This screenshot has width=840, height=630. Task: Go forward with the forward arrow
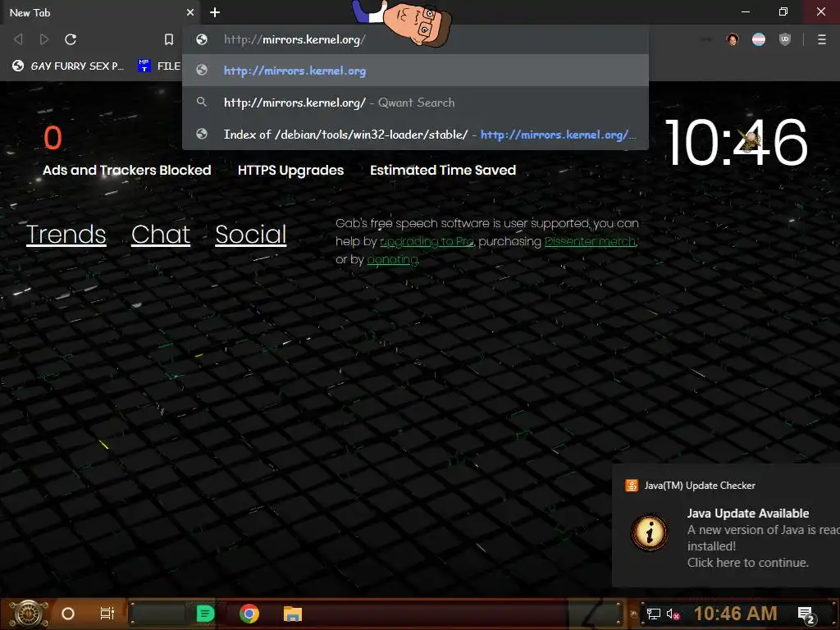(x=44, y=39)
